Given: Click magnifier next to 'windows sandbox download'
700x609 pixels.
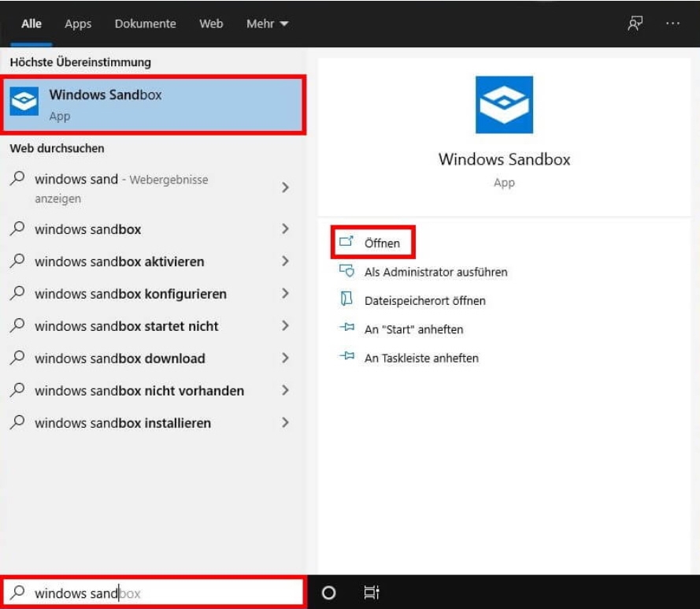Looking at the screenshot, I should click(17, 358).
